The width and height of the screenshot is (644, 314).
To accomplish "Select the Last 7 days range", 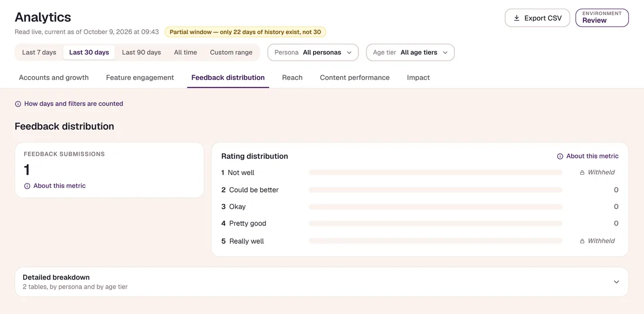I will (x=39, y=52).
